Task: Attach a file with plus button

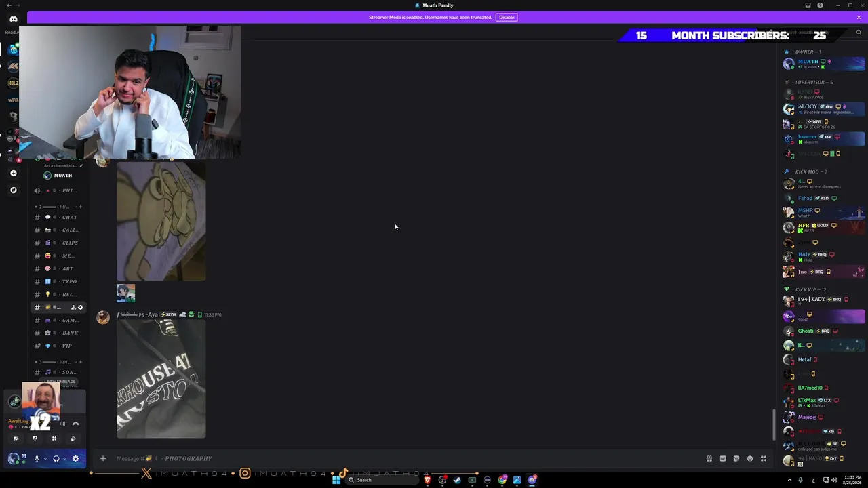Action: tap(103, 459)
